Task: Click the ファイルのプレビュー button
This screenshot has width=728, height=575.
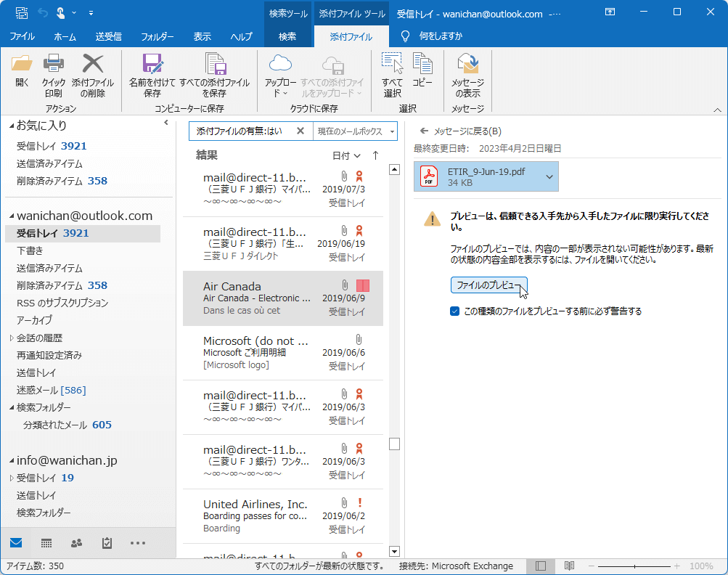Action: pos(489,285)
